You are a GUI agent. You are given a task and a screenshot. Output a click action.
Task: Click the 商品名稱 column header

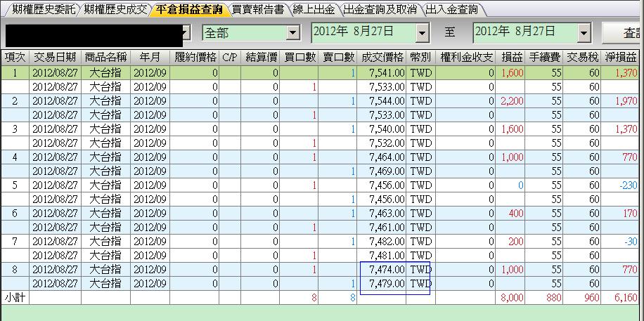tap(105, 58)
